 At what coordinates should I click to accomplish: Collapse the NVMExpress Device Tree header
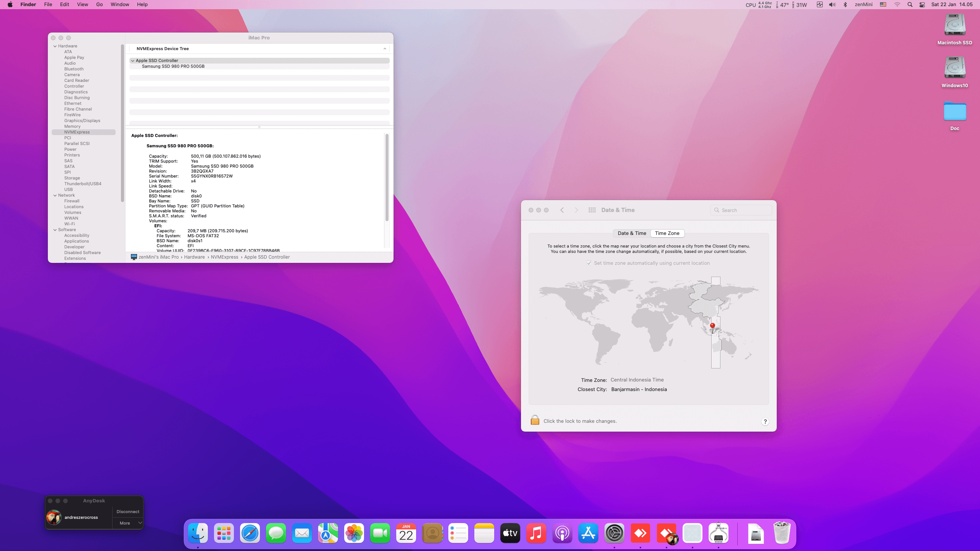coord(385,49)
